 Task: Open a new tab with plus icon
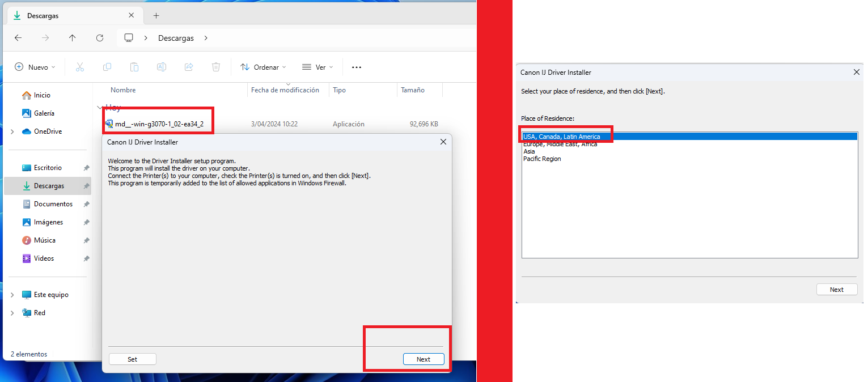[156, 15]
